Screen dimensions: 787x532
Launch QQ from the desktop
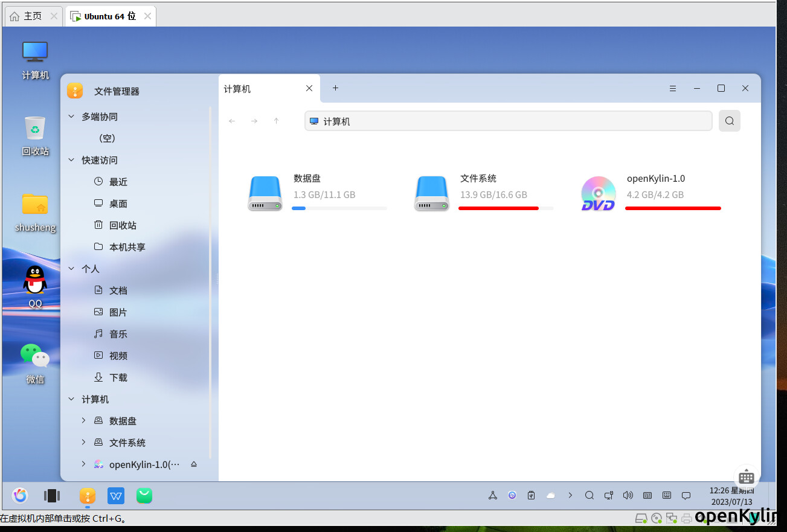pyautogui.click(x=35, y=281)
